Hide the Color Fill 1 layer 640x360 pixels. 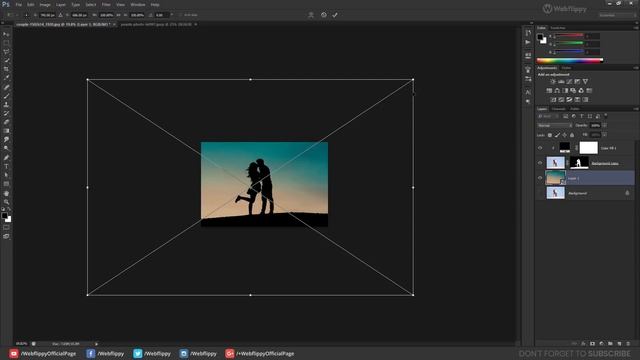tap(540, 148)
